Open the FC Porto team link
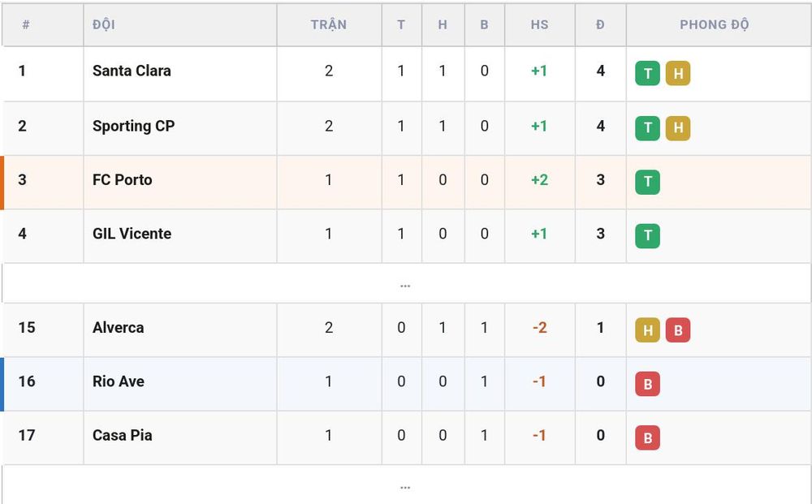This screenshot has width=812, height=504. coord(123,180)
